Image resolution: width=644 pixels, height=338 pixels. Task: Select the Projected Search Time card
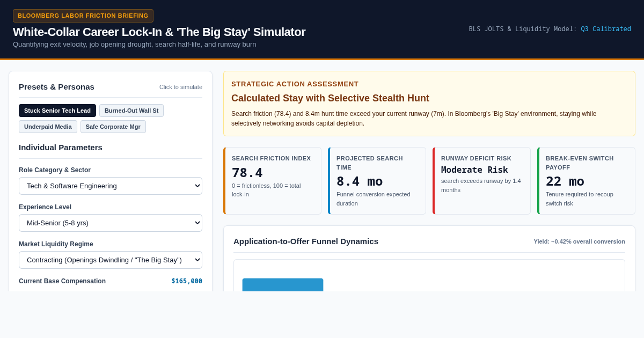coord(377,181)
